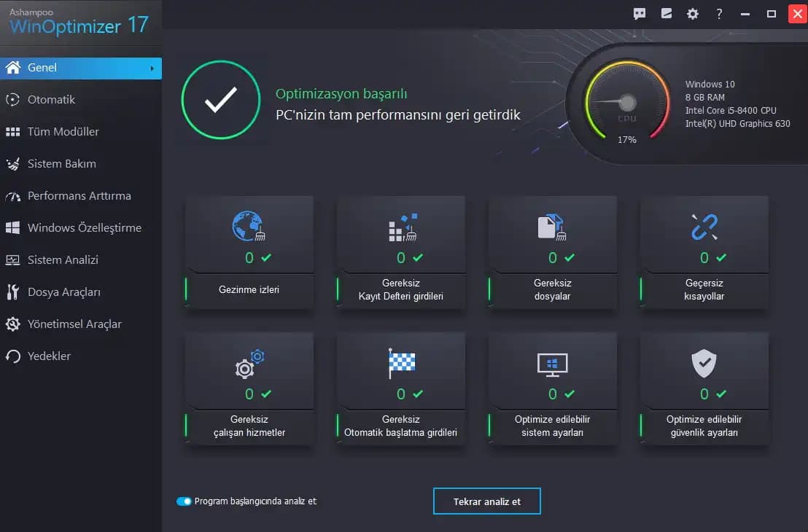This screenshot has height=532, width=808.
Task: Click the shield security settings icon
Action: click(x=704, y=364)
